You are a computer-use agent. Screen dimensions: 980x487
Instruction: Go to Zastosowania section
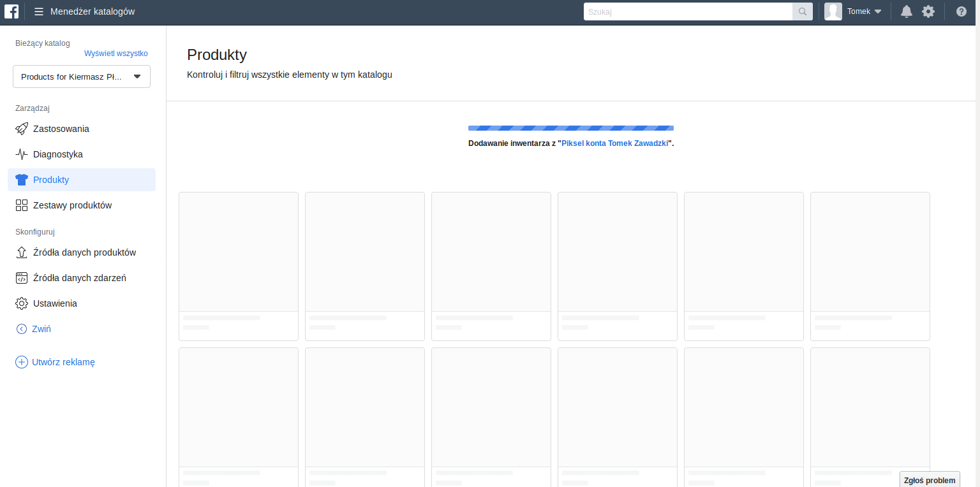tap(82, 129)
